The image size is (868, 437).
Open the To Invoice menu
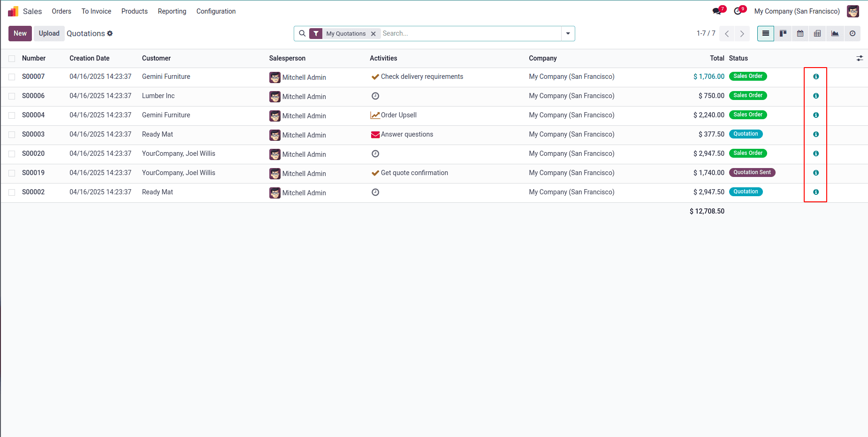pyautogui.click(x=96, y=11)
